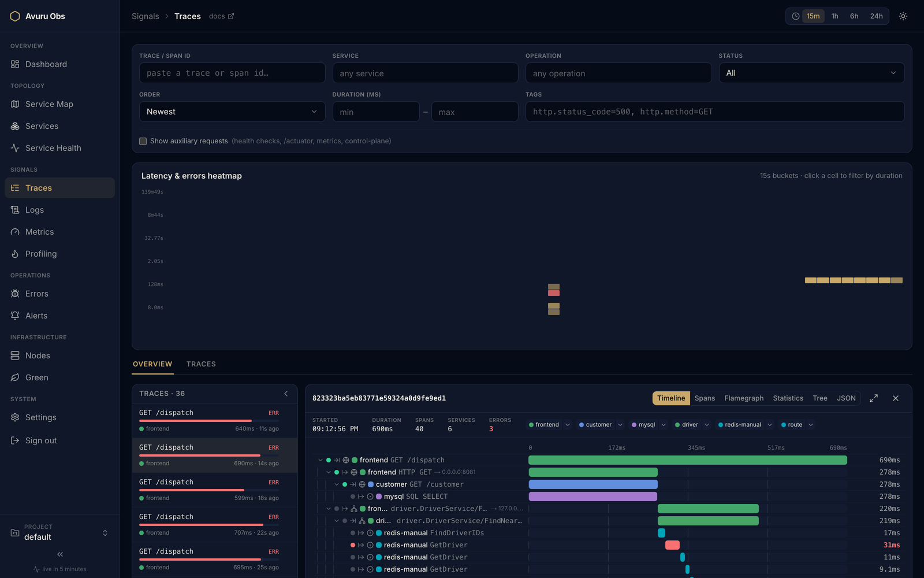This screenshot has height=578, width=924.
Task: Collapse the sidebar with double chevron
Action: point(60,554)
